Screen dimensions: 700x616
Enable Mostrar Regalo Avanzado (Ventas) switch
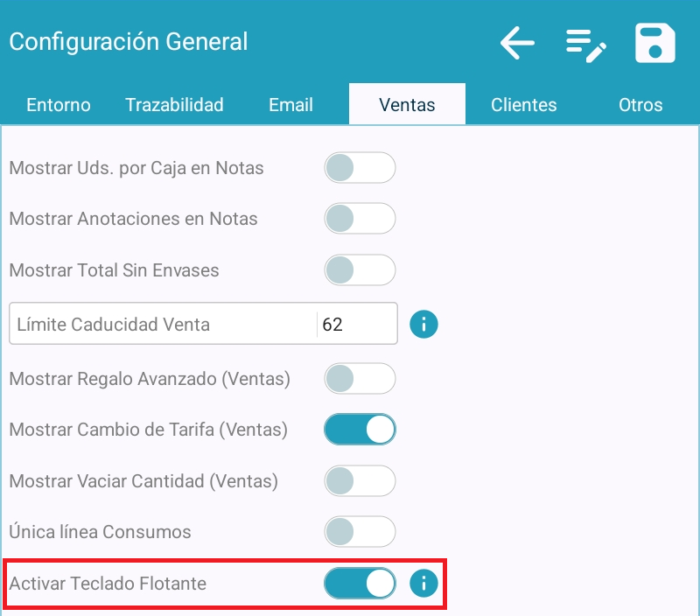click(x=360, y=379)
